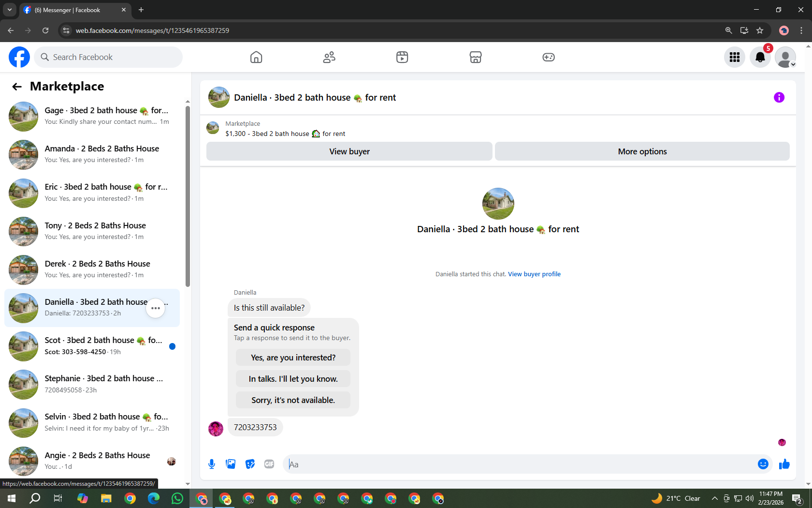Screen dimensions: 812x508
Task: Show hidden system tray icons
Action: click(x=714, y=498)
